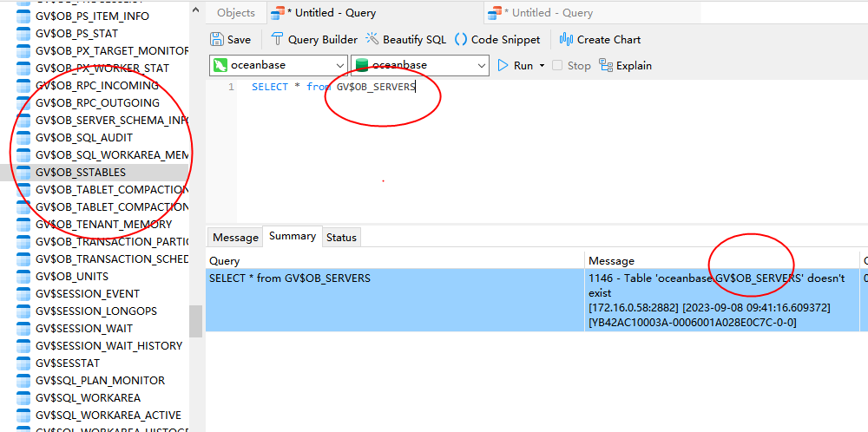Viewport: 868px width, 432px height.
Task: Select GV$OB_PS_STAT view
Action: point(77,34)
